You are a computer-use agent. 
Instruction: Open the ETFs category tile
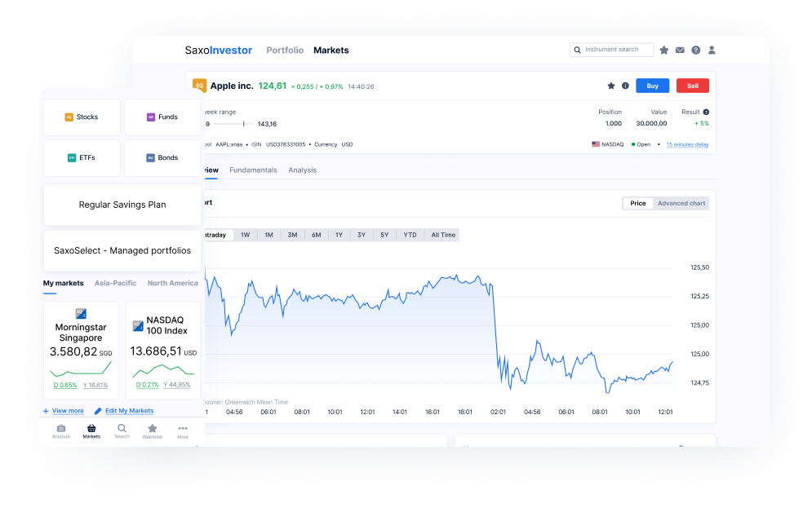click(82, 157)
